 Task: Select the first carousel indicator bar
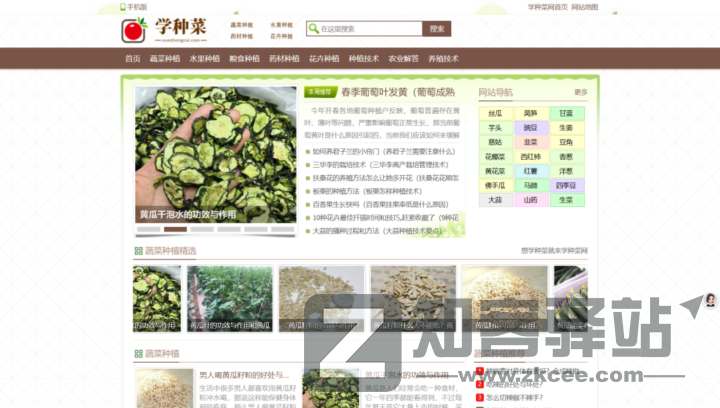point(148,229)
